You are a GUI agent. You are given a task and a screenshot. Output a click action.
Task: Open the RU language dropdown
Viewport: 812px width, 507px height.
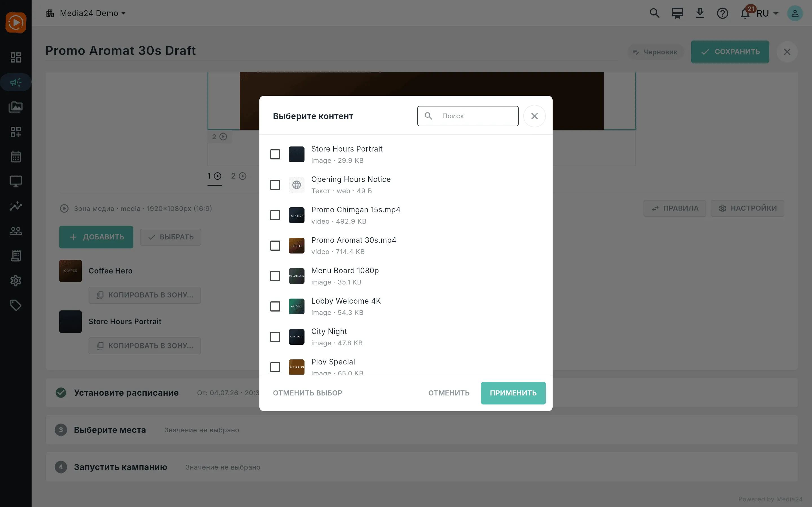coord(767,14)
